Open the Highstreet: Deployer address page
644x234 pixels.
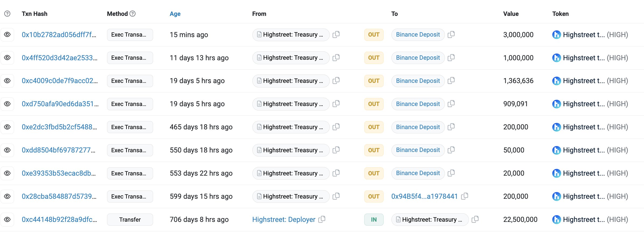pos(284,219)
